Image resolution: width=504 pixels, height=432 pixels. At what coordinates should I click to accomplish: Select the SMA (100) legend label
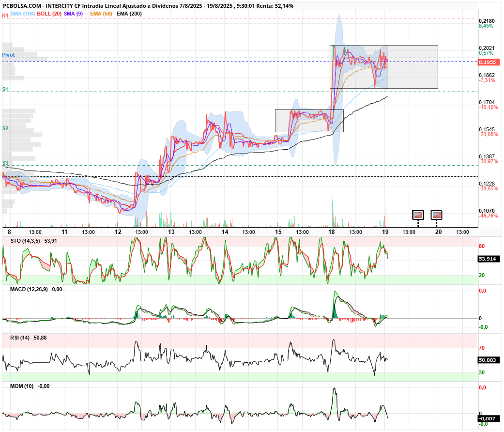[x=23, y=14]
